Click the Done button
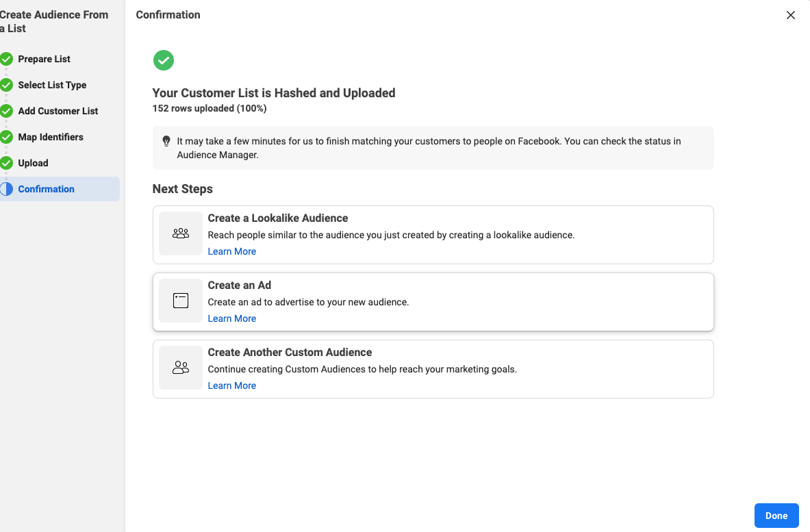810x532 pixels. 776,516
